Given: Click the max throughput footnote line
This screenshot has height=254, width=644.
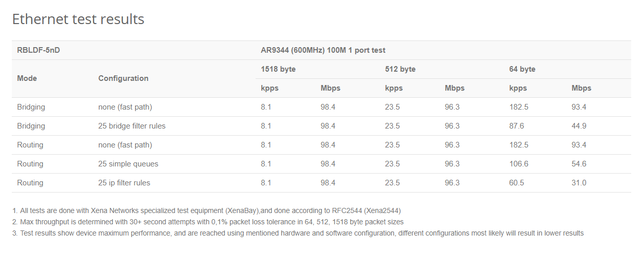Looking at the screenshot, I should tap(208, 222).
